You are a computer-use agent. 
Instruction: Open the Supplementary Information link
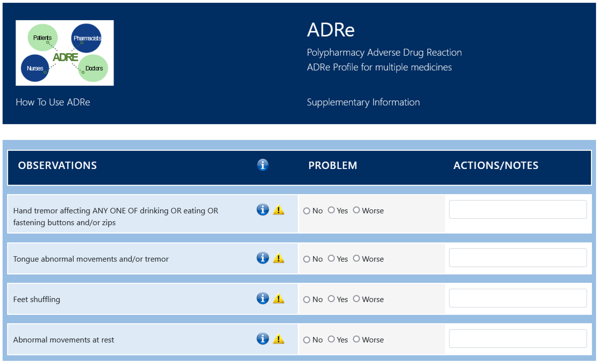[x=363, y=102]
